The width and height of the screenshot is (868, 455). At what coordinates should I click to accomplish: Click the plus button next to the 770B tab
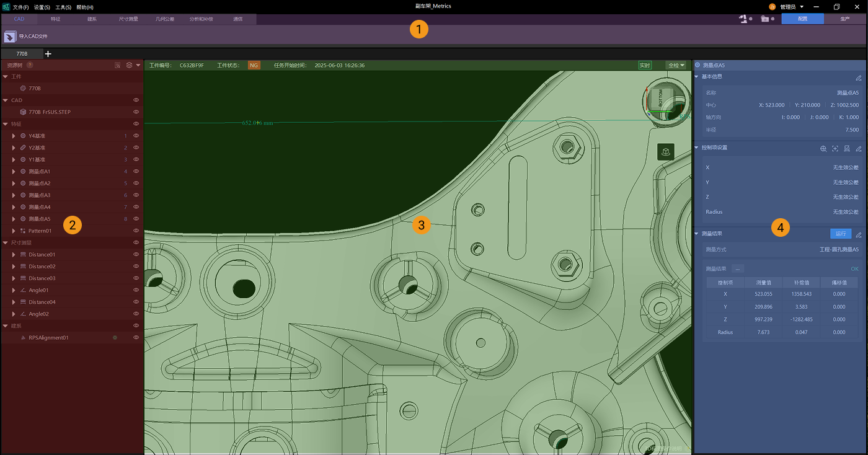pos(48,53)
